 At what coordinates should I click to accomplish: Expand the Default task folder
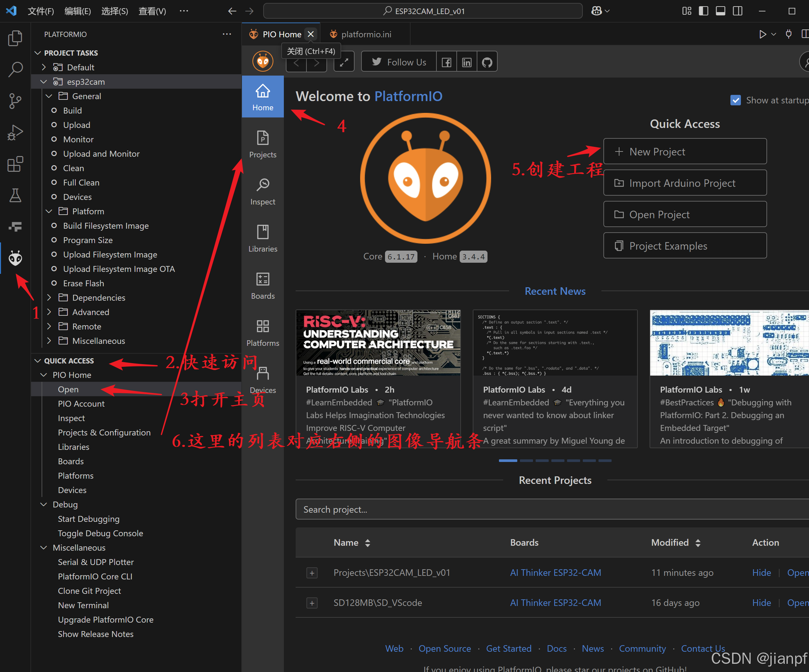point(44,67)
